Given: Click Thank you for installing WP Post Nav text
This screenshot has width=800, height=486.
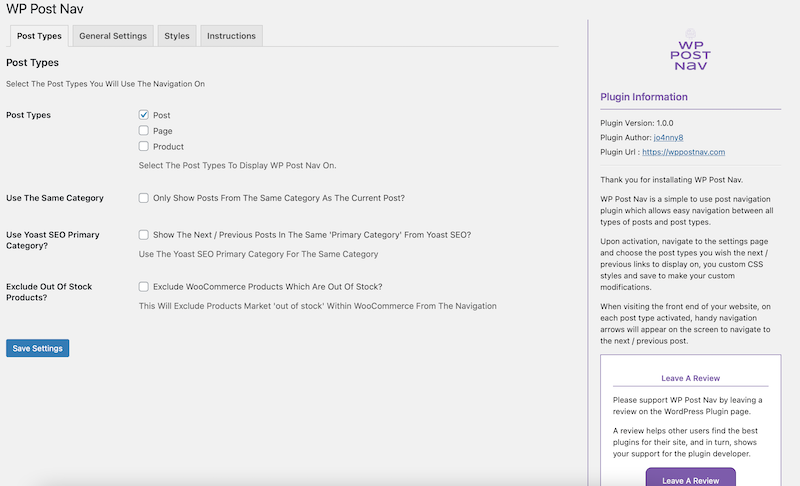Looking at the screenshot, I should (x=671, y=180).
